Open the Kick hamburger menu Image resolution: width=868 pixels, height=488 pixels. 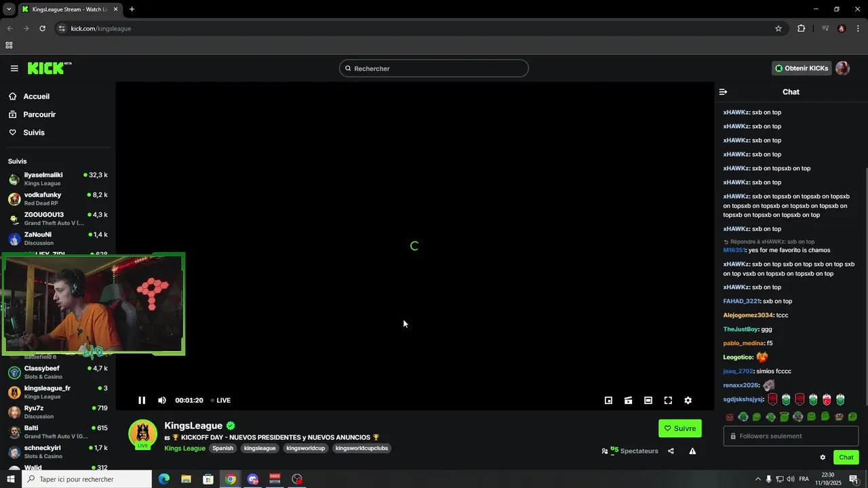pos(14,68)
